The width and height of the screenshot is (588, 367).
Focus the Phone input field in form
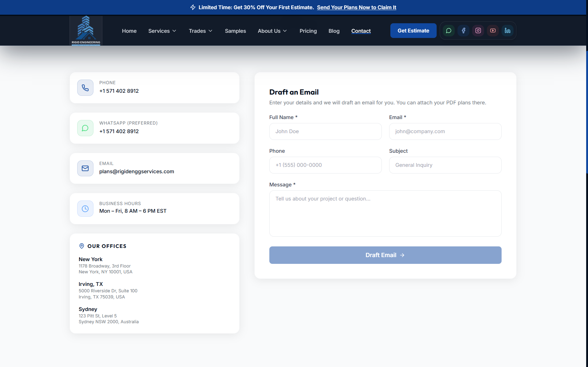pyautogui.click(x=325, y=165)
